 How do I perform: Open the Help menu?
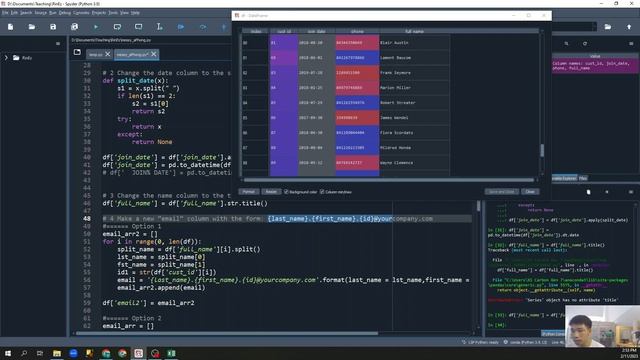tap(135, 13)
